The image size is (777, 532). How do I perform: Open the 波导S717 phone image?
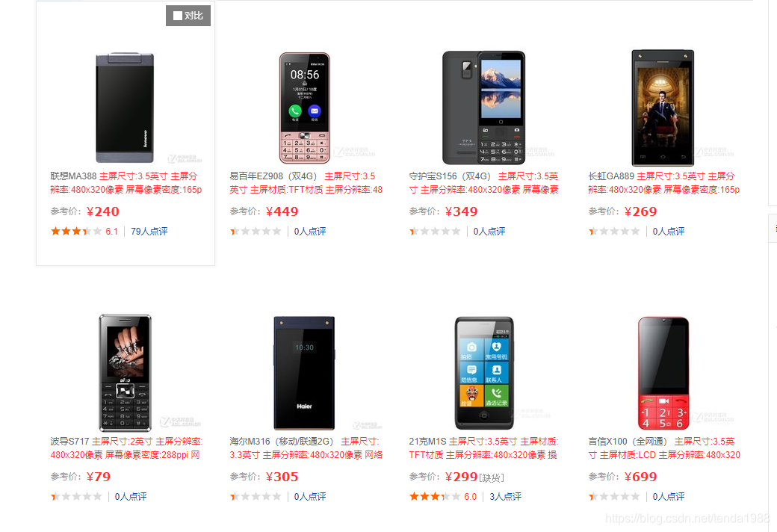pyautogui.click(x=125, y=373)
